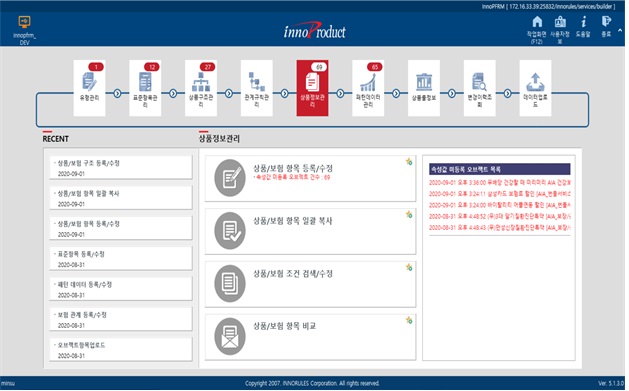
Task: Click the arrow between 패턴데이터관리 and 상품룰정보
Action: [396, 93]
